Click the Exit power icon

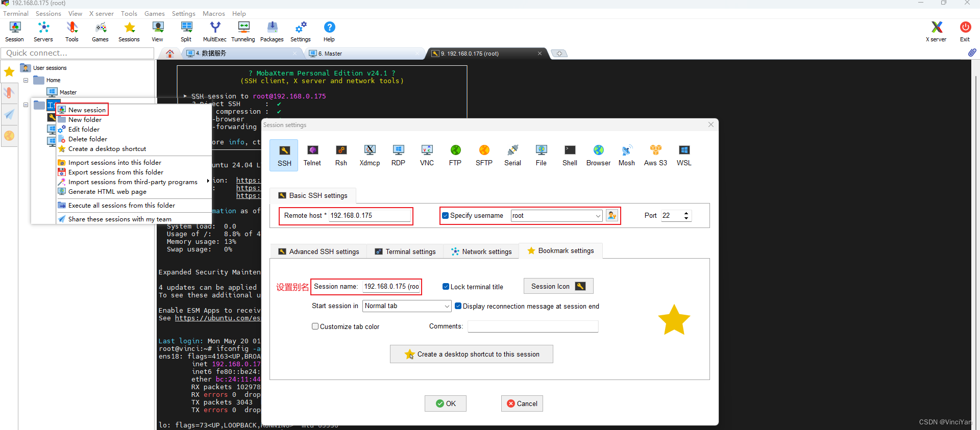pos(965,32)
